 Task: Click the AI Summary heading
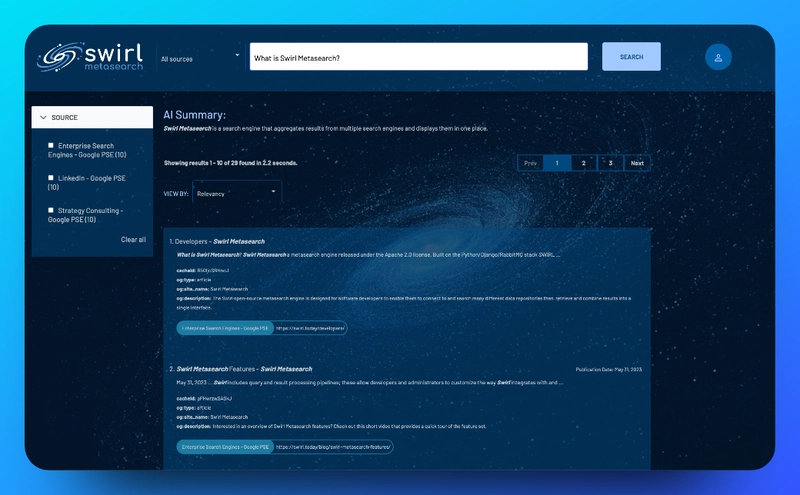[194, 115]
